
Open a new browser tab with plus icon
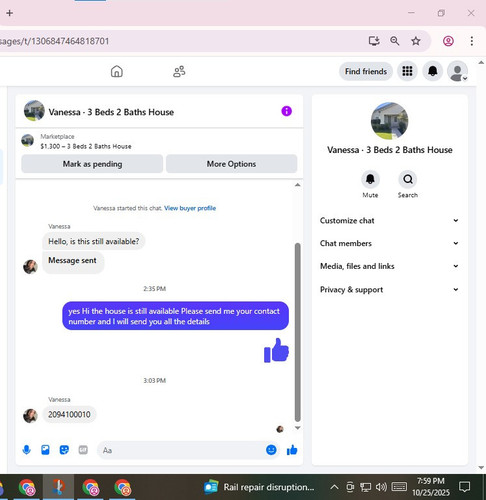(x=10, y=13)
